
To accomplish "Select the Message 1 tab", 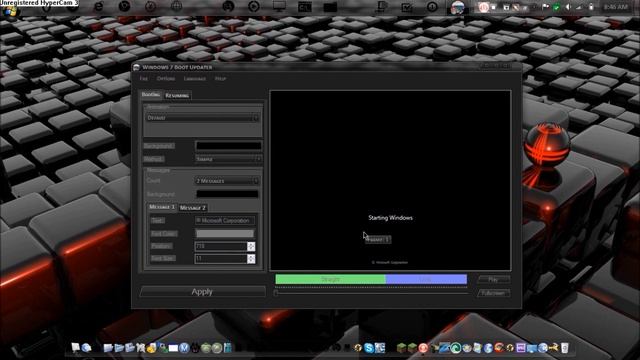I will 162,207.
